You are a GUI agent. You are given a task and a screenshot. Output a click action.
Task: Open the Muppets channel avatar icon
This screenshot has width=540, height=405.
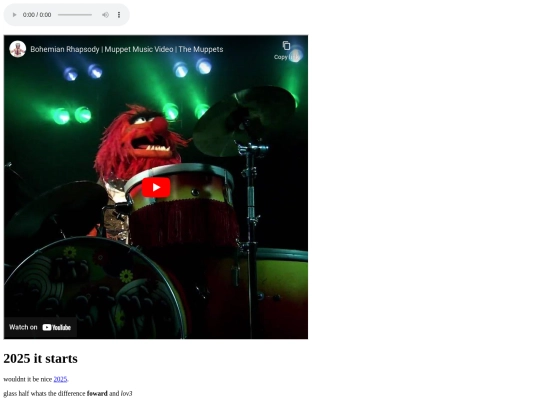point(18,49)
